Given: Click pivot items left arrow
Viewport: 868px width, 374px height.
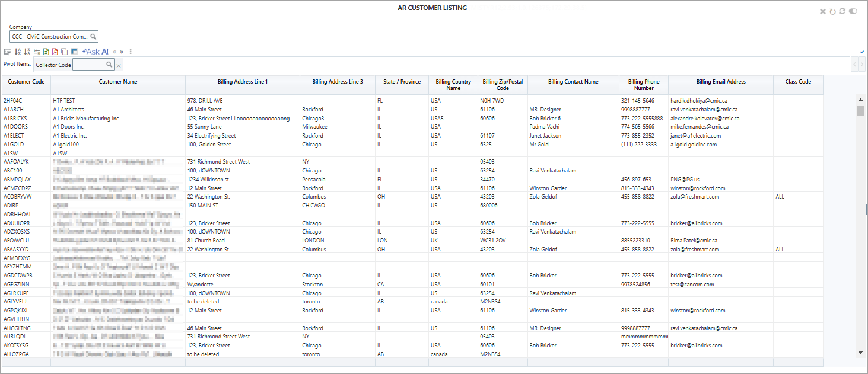Looking at the screenshot, I should 855,65.
